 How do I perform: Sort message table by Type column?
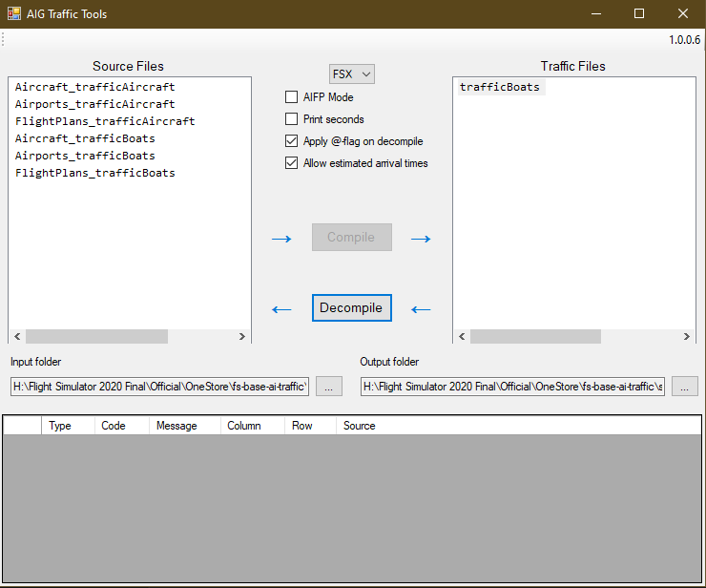(x=68, y=426)
